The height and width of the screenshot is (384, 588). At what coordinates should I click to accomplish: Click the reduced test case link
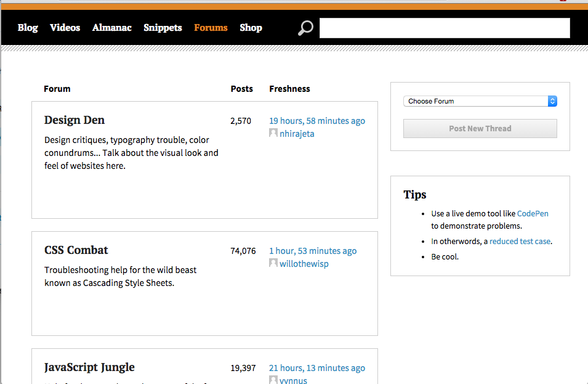pyautogui.click(x=520, y=241)
